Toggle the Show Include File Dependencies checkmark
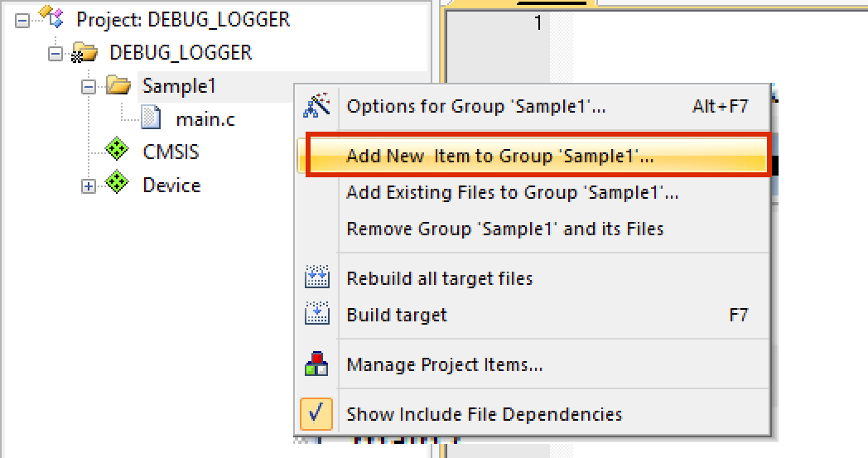Viewport: 868px width, 458px height. coord(317,413)
